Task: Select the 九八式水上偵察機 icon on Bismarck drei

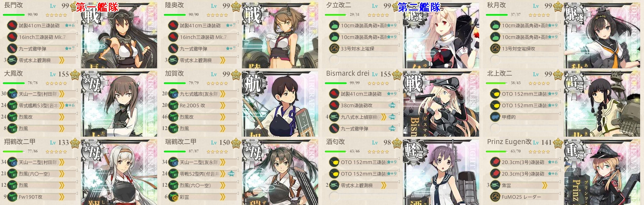Action: [334, 117]
